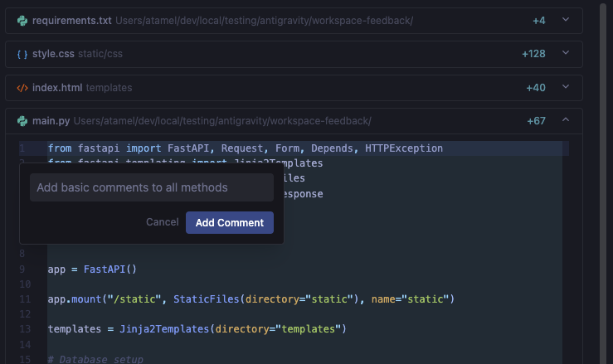Click the +67 change count
Viewport: 613px width, 364px height.
[536, 121]
